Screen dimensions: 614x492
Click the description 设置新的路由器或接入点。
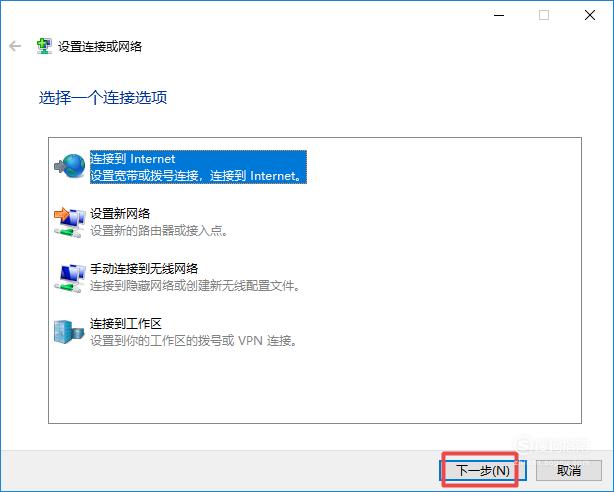point(159,231)
